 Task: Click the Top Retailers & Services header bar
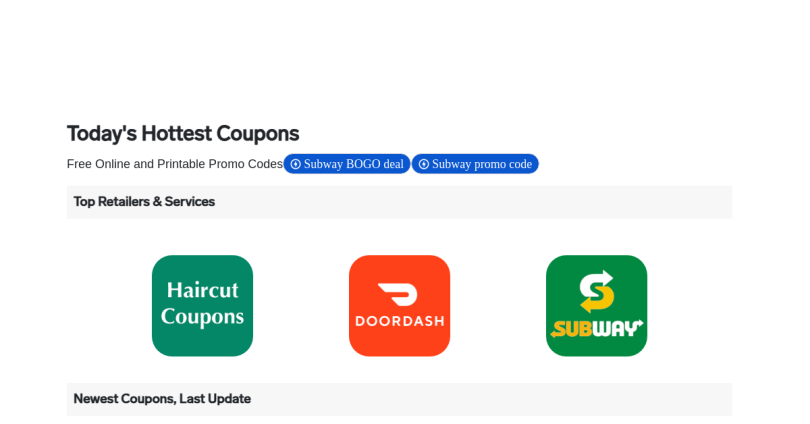click(x=399, y=202)
